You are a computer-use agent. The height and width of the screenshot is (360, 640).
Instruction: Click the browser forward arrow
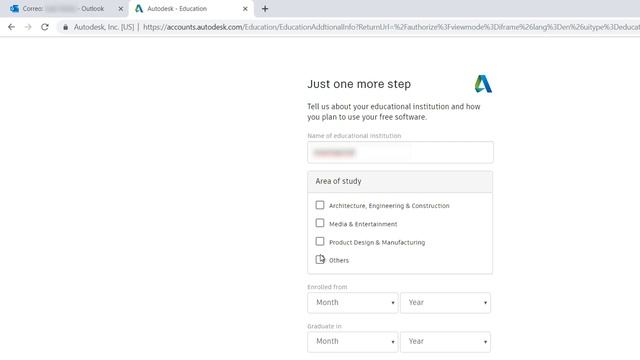point(28,27)
